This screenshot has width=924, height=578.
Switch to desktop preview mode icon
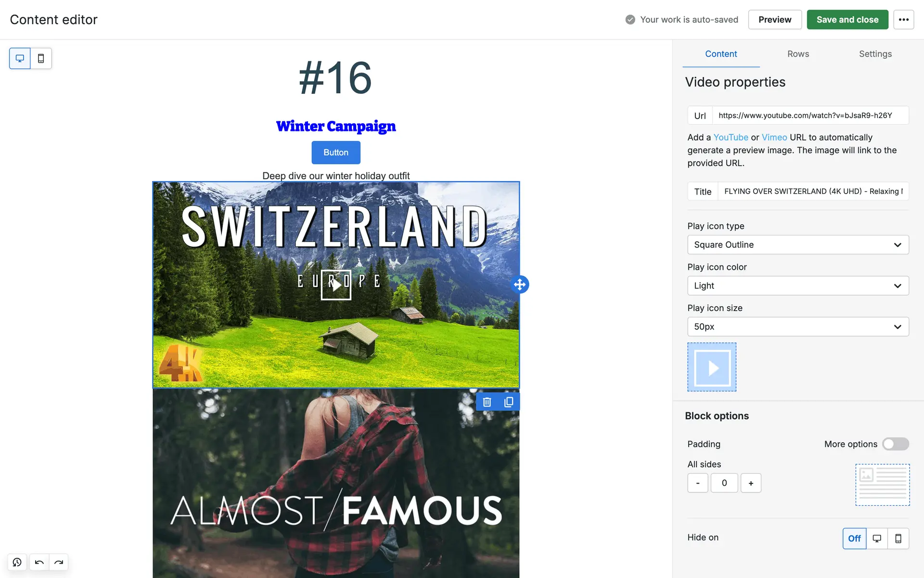[20, 58]
